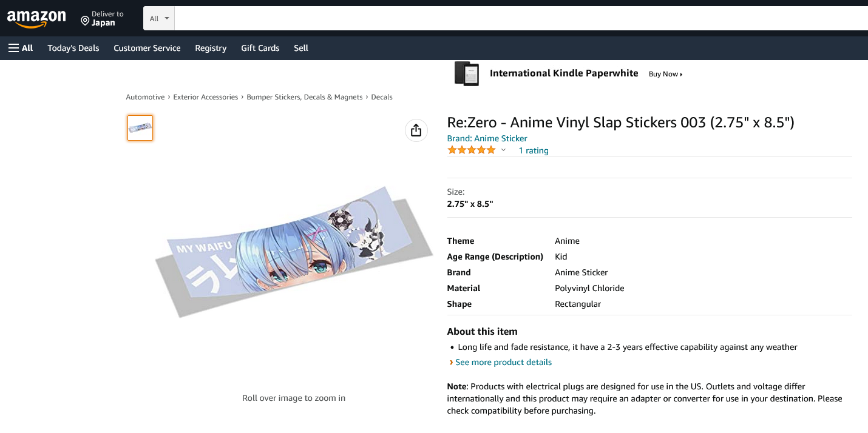The height and width of the screenshot is (433, 868).
Task: Open the Registry nav item
Action: (x=211, y=48)
